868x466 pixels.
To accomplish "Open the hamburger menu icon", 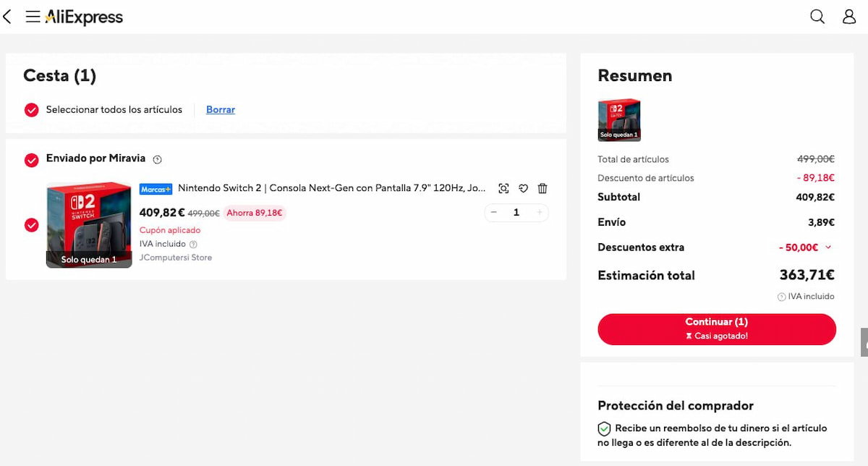I will tap(33, 17).
